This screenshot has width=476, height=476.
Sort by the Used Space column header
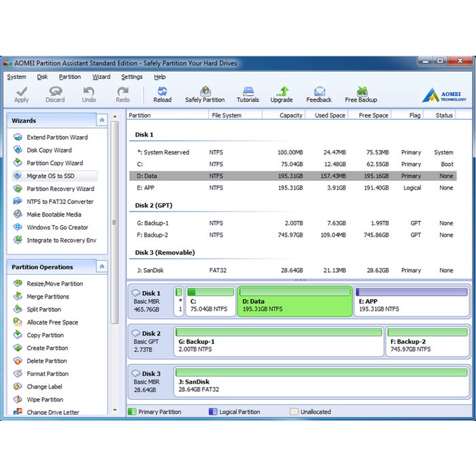click(x=327, y=116)
